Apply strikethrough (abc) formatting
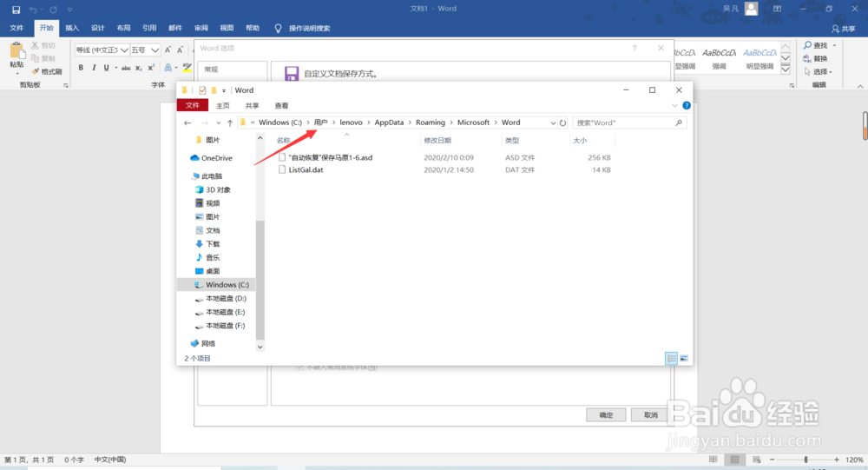Image resolution: width=868 pixels, height=470 pixels. tap(126, 68)
